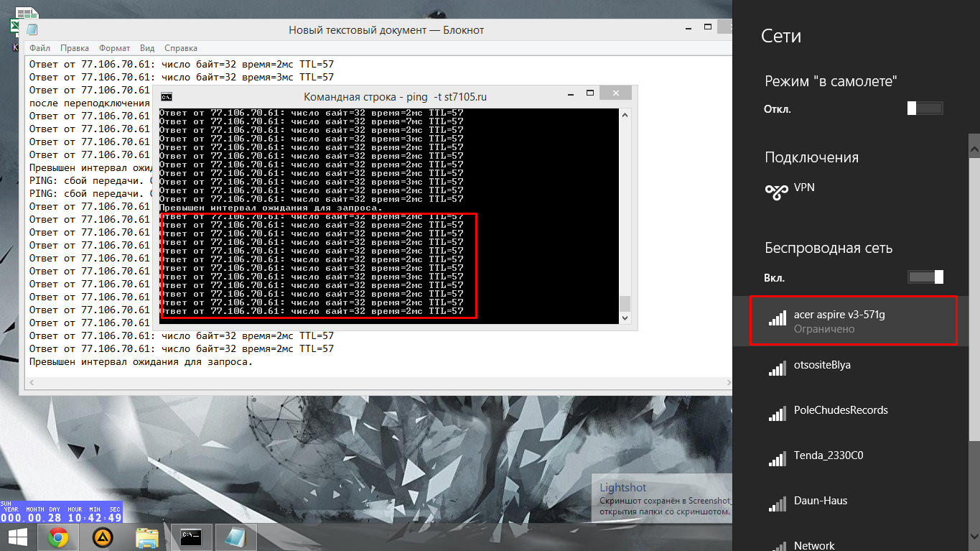Select the Tenda_2330C0 wireless network
The width and height of the screenshot is (980, 551).
(x=828, y=455)
